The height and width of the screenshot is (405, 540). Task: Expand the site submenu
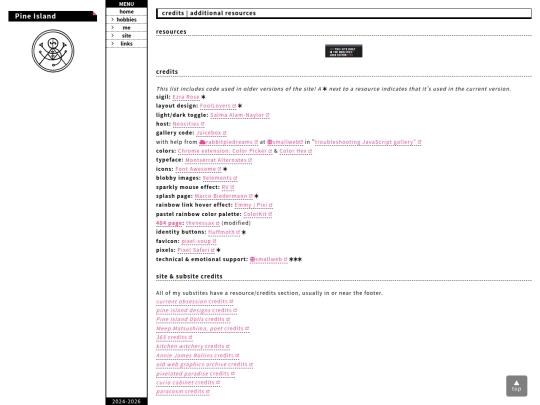tap(126, 35)
